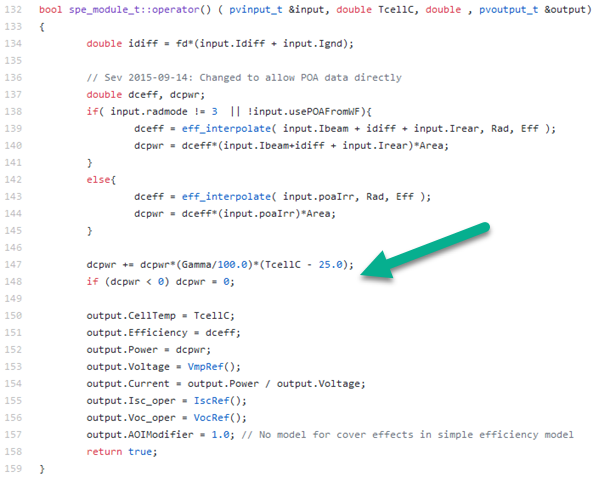Click 'input.Irear' on line 140
The width and height of the screenshot is (599, 477).
pos(375,146)
